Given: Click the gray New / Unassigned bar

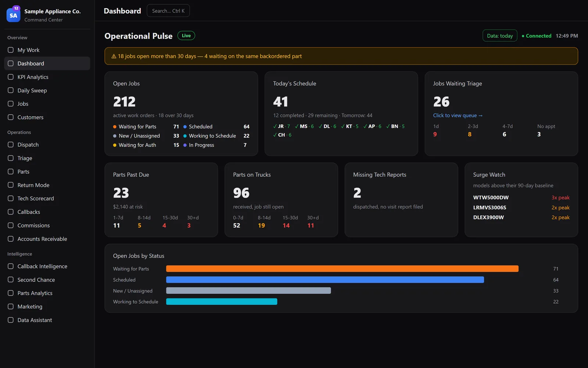Looking at the screenshot, I should click(248, 291).
